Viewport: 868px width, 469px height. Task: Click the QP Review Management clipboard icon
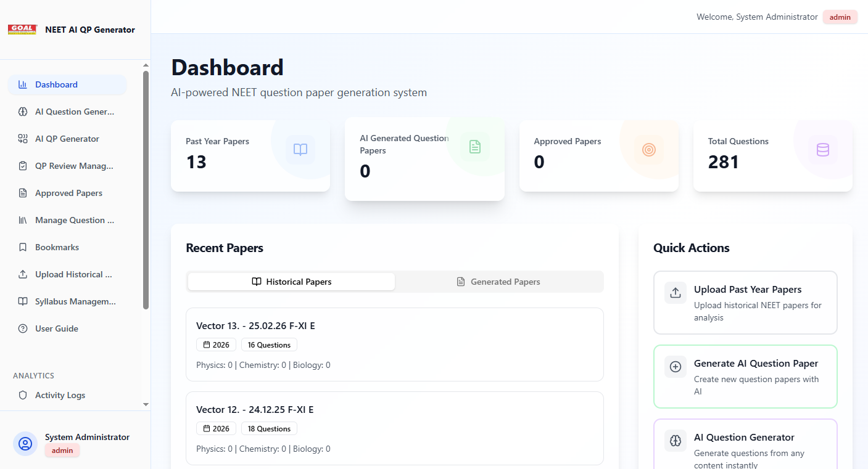click(x=23, y=166)
